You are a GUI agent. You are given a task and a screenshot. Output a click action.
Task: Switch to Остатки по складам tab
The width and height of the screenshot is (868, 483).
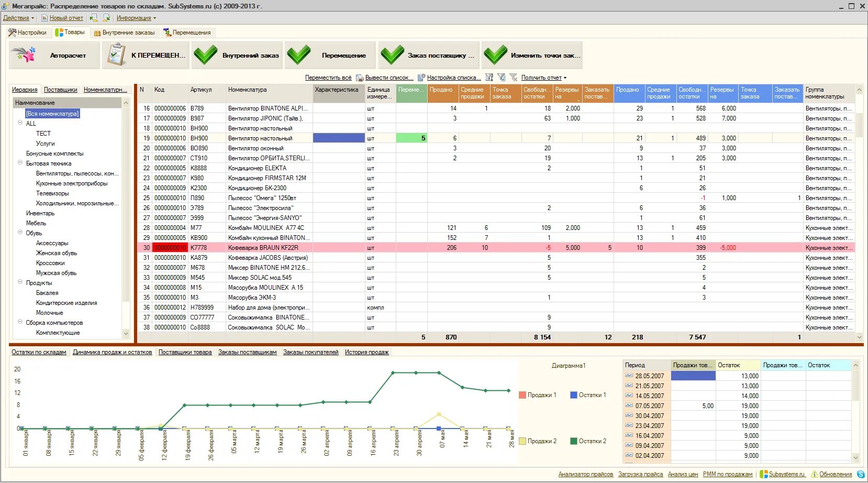coord(39,352)
